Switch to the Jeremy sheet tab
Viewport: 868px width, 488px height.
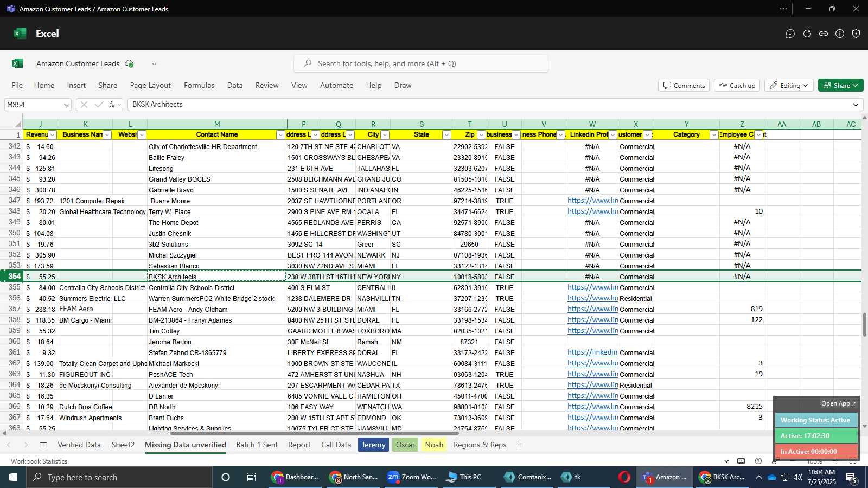pos(373,445)
